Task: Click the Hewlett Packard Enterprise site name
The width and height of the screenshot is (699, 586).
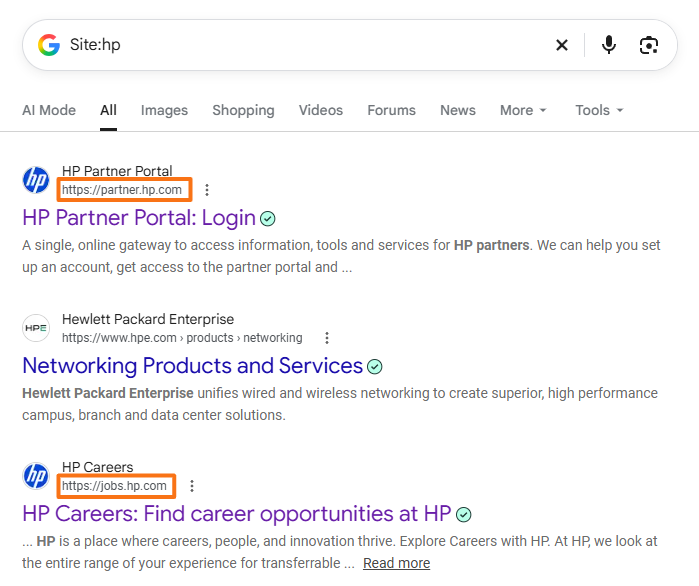Action: pos(148,319)
